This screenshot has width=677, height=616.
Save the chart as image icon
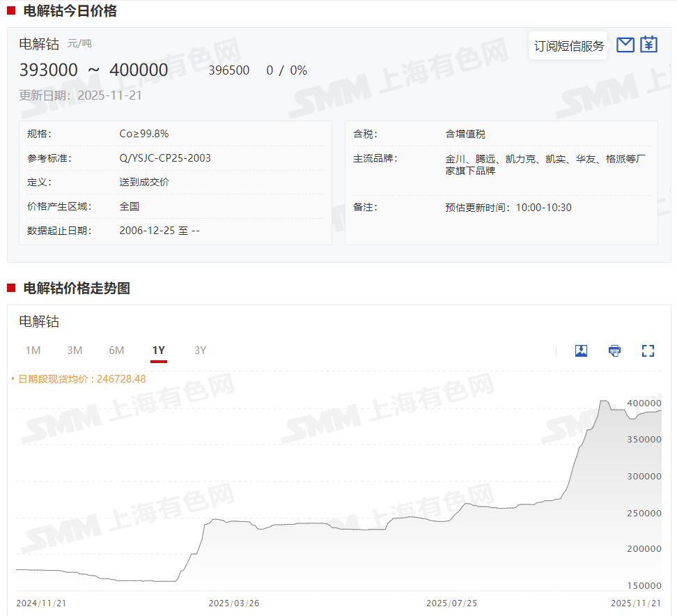(581, 351)
